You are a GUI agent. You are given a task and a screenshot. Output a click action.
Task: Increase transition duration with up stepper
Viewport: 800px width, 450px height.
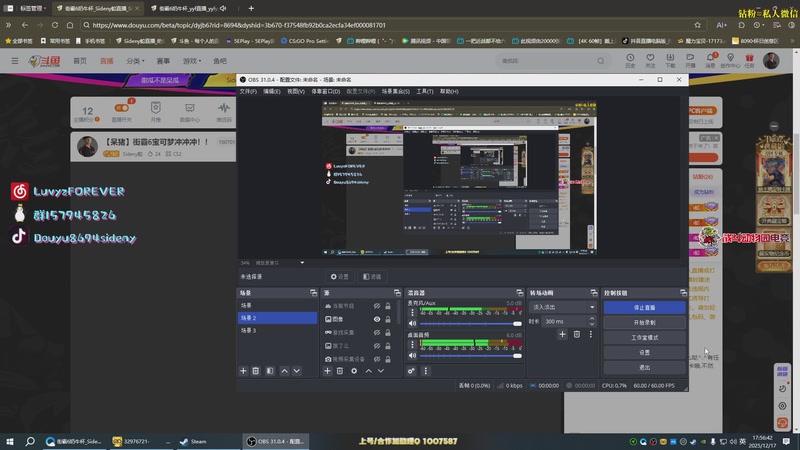point(592,319)
